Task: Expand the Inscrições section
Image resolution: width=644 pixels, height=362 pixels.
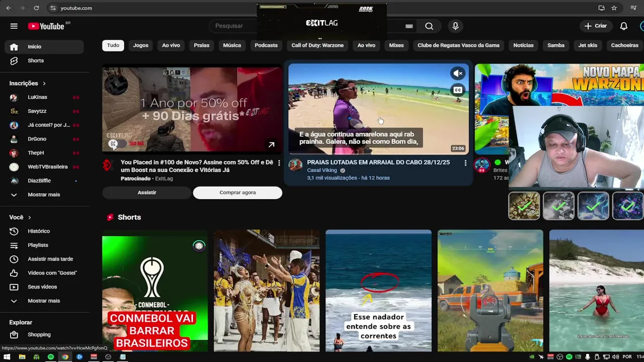Action: pyautogui.click(x=28, y=83)
